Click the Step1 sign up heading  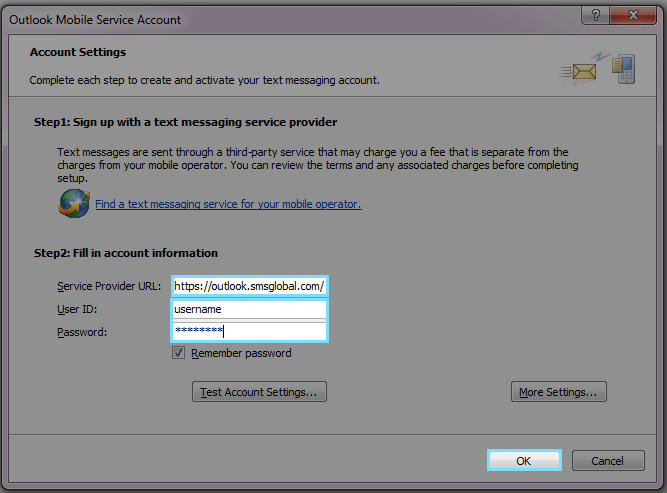185,122
